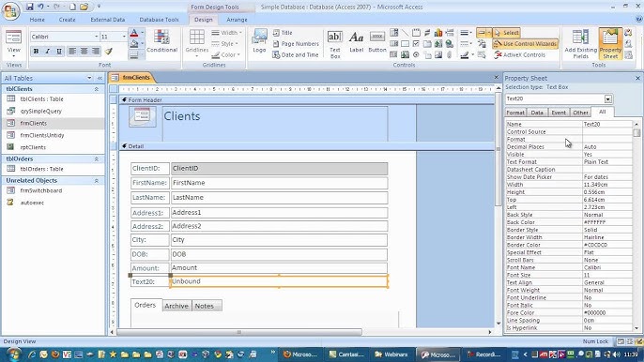Image resolution: width=644 pixels, height=362 pixels.
Task: Open the Add Existing Fields pane
Action: (x=580, y=44)
